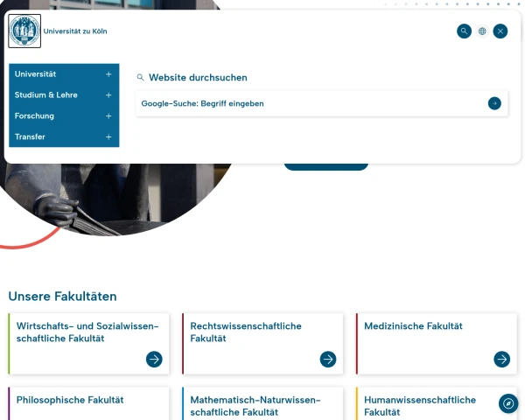Screen dimensions: 525x420
Task: Open Mathematisch-Naturwissenschaftliche Fakultät link
Action: tap(255, 405)
